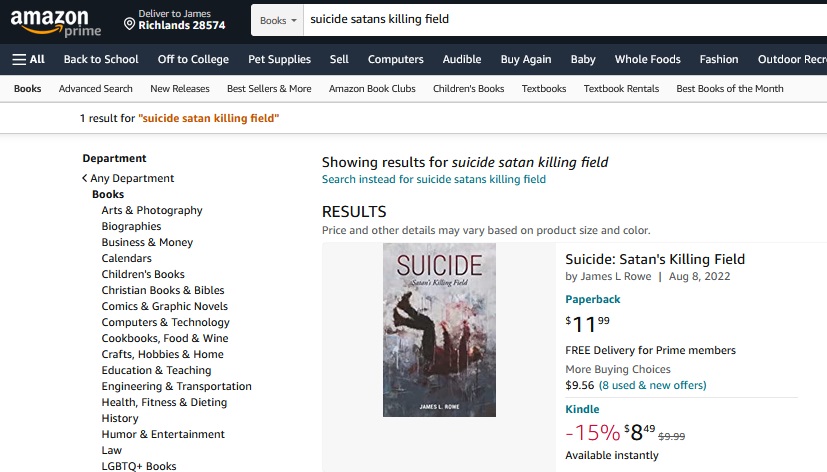Go back to Any Department

131,178
